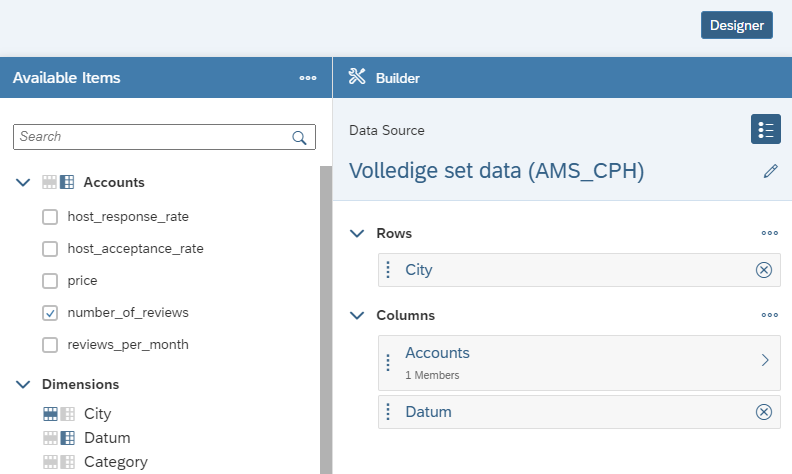
Task: Remove Datum from Columns
Action: click(763, 412)
